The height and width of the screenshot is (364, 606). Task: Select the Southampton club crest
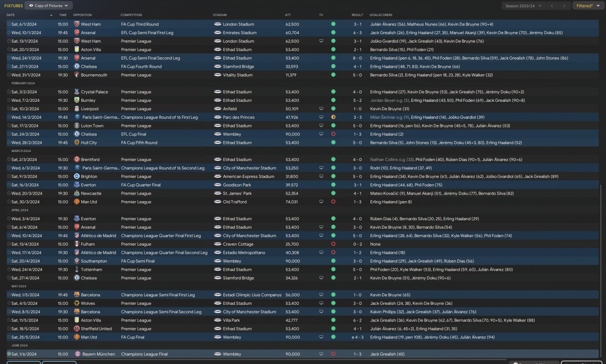77,261
